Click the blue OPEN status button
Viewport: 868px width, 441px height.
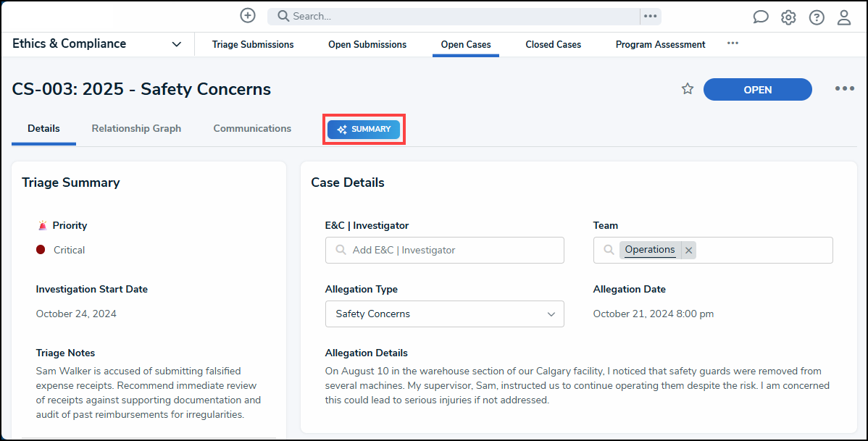(x=757, y=90)
